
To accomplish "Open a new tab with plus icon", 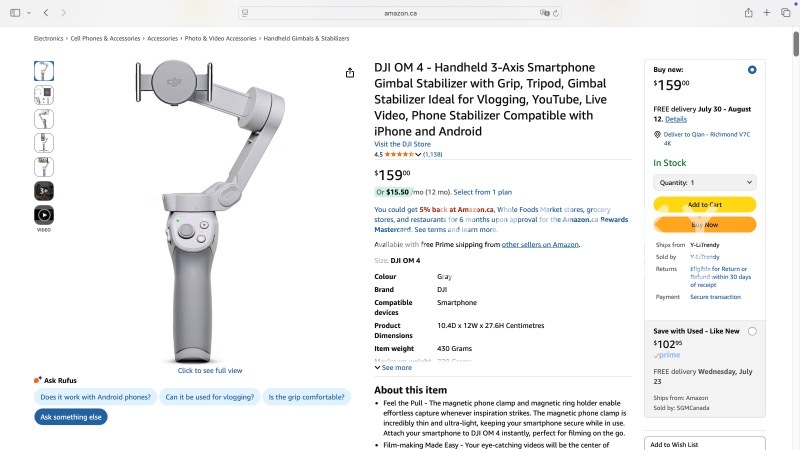I will pos(767,13).
